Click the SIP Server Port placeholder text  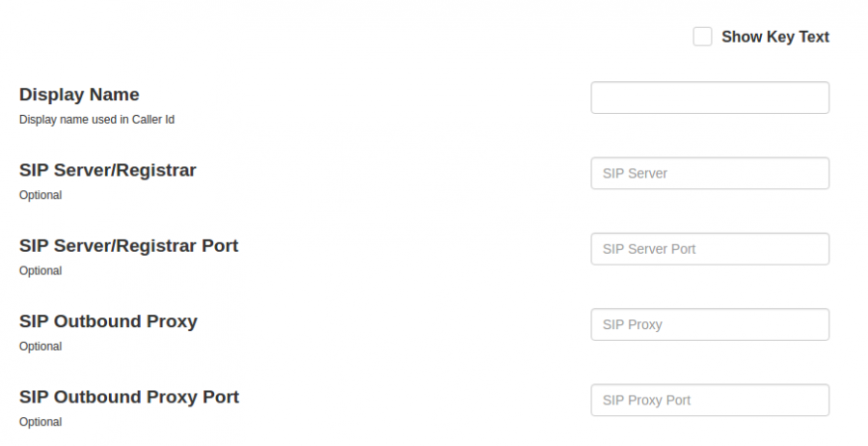tap(649, 249)
